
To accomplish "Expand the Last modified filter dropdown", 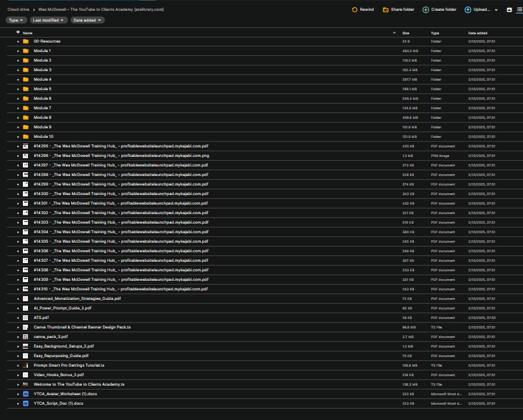I will pos(48,20).
